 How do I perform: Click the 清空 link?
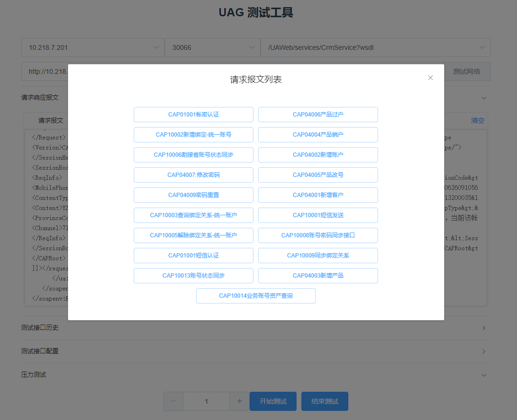477,120
